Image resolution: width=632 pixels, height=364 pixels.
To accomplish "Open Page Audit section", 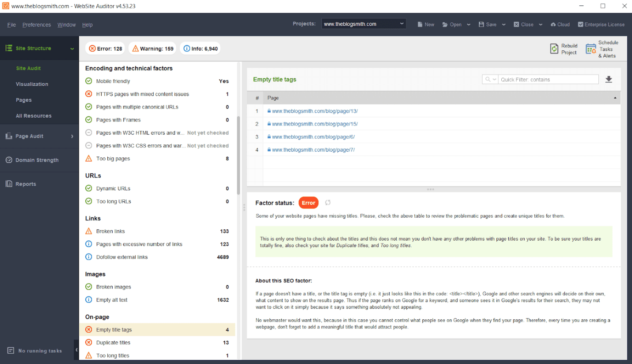I will coord(39,136).
